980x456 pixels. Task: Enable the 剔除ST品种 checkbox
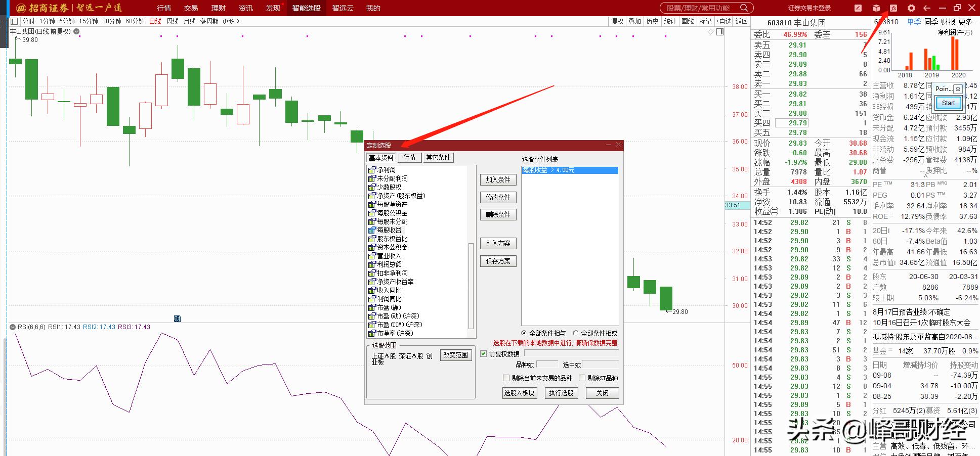pyautogui.click(x=582, y=378)
